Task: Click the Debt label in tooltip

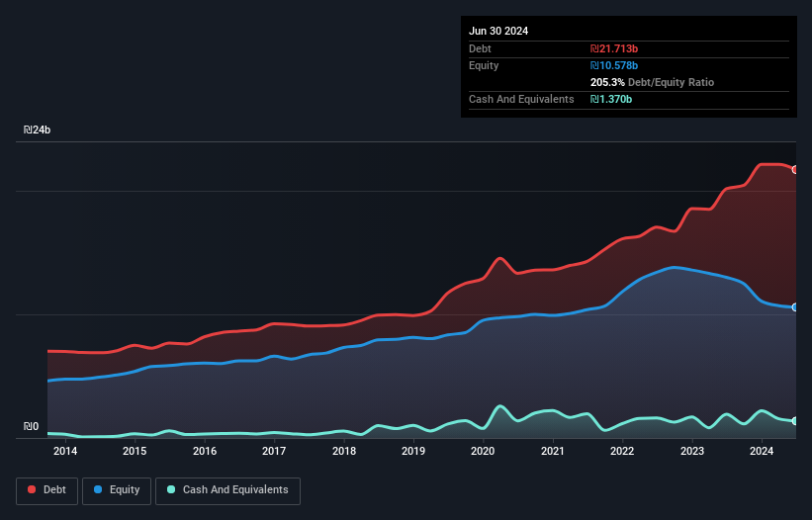Action: pyautogui.click(x=480, y=48)
